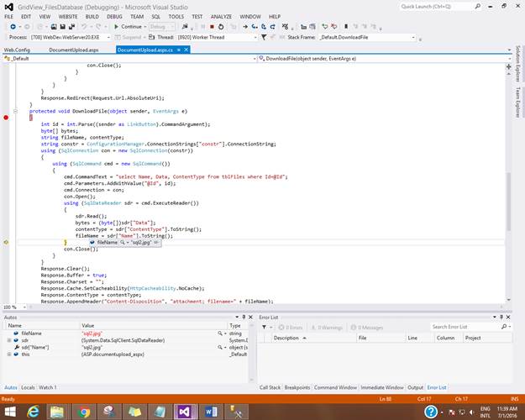Click the Windows Start button
This screenshot has width=525, height=420.
coord(9,411)
